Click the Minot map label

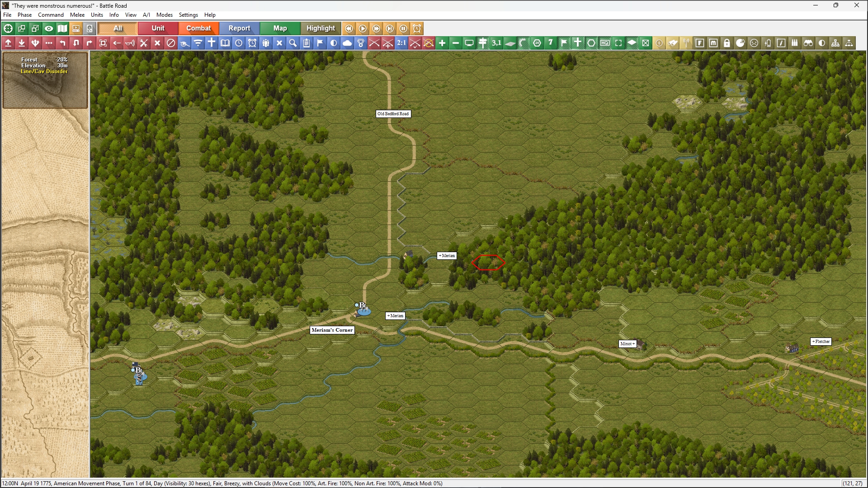click(x=627, y=344)
